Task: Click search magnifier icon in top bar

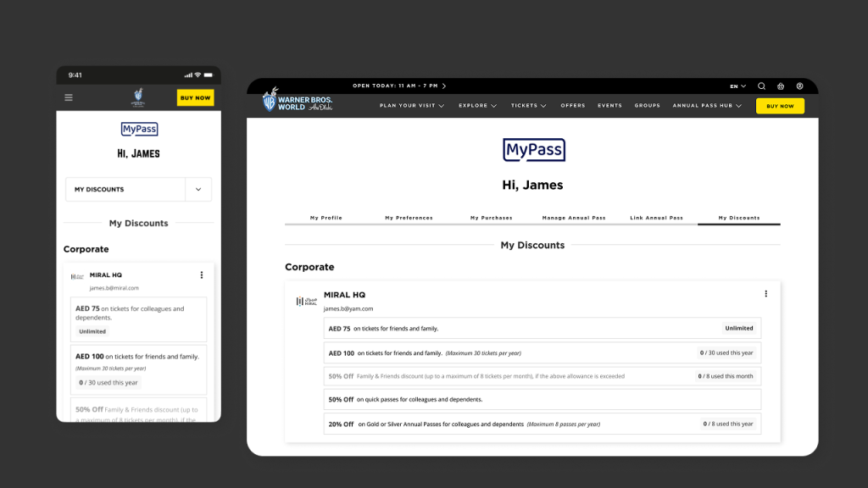Action: [762, 86]
